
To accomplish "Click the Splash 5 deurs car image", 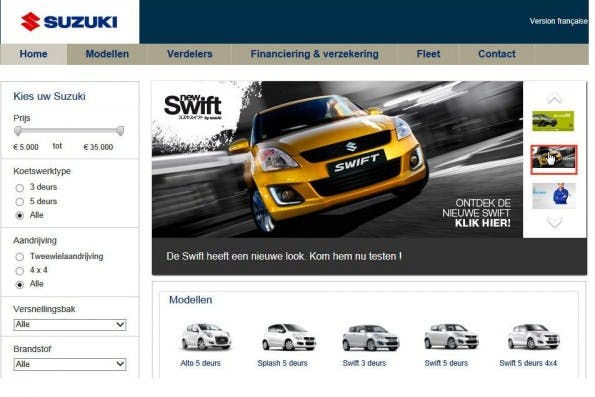I will (x=288, y=336).
